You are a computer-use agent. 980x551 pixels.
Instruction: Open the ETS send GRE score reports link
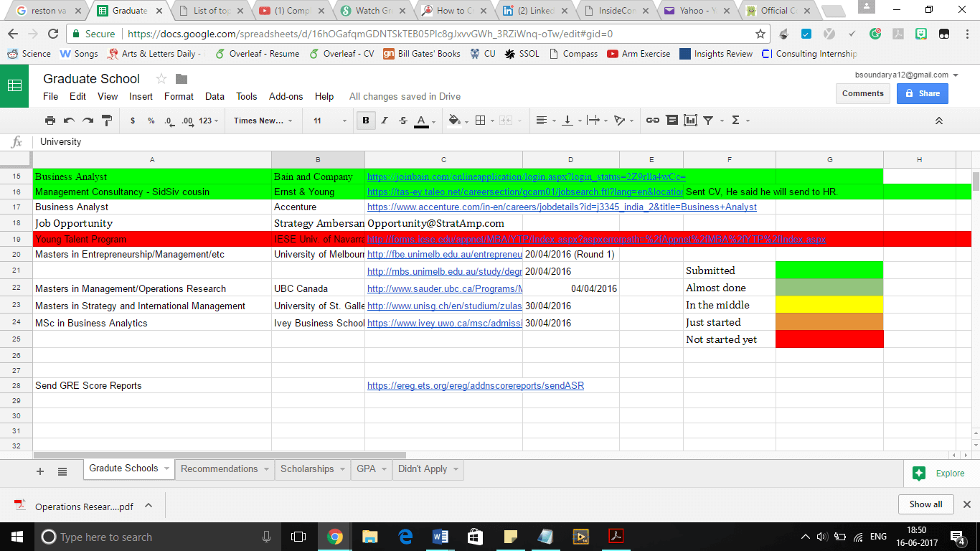pyautogui.click(x=476, y=385)
